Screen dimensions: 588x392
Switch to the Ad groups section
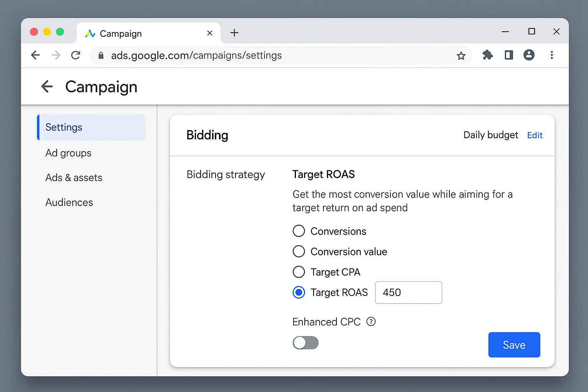68,153
